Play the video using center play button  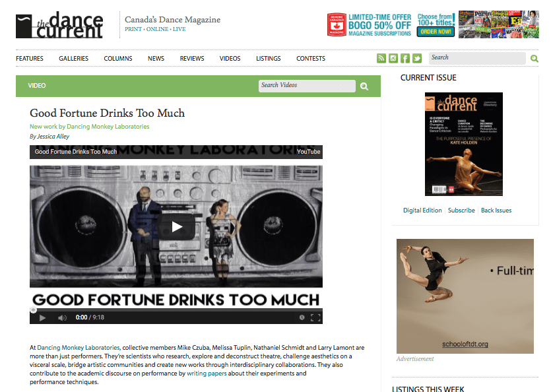[x=176, y=227]
